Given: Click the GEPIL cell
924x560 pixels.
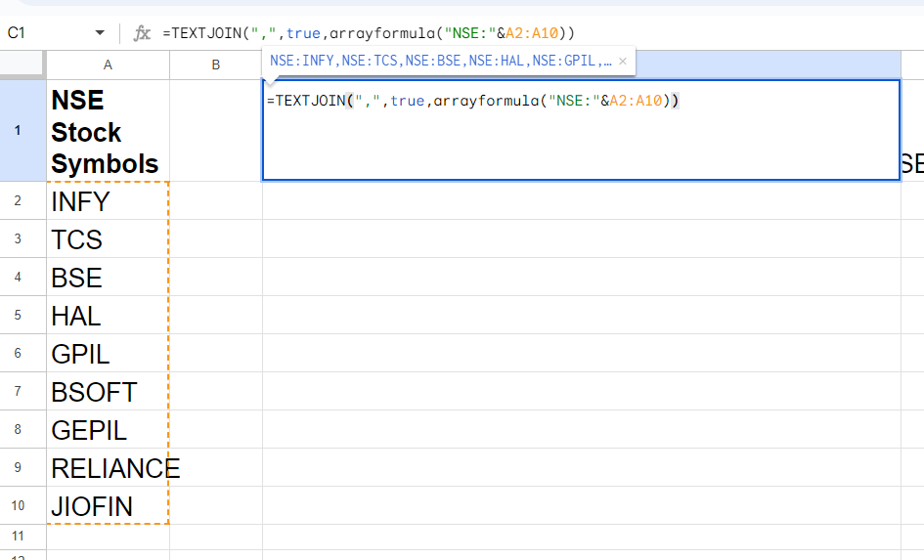Looking at the screenshot, I should pos(108,429).
